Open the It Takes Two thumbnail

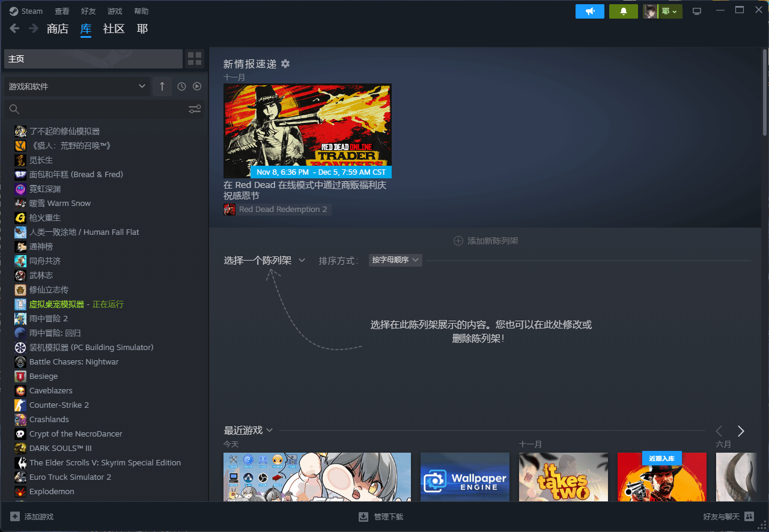(x=564, y=477)
